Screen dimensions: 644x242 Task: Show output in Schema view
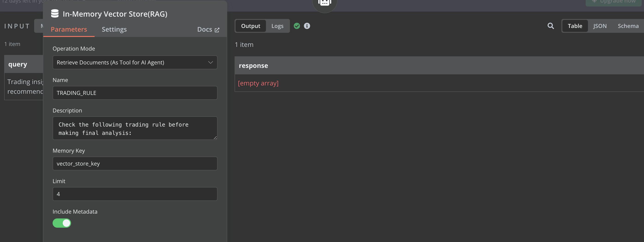[628, 26]
